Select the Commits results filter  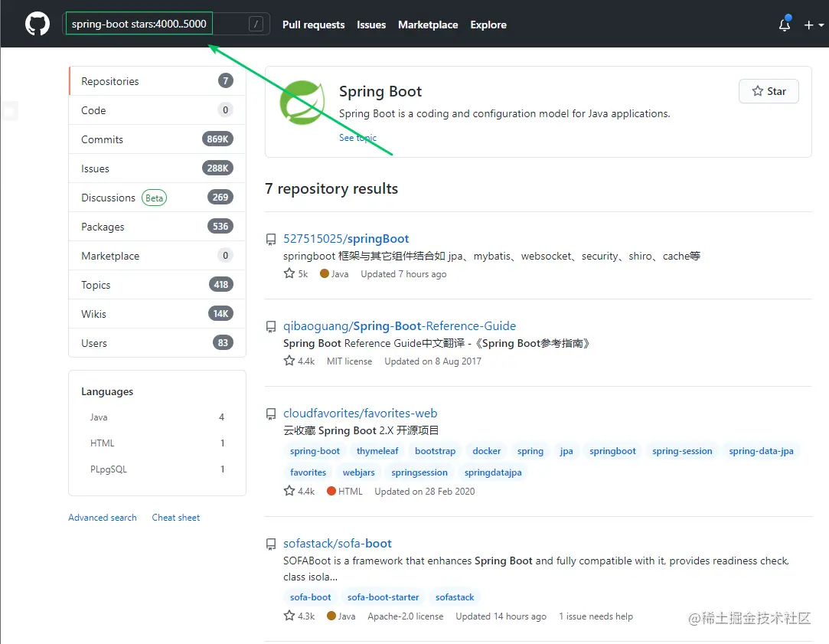(157, 139)
